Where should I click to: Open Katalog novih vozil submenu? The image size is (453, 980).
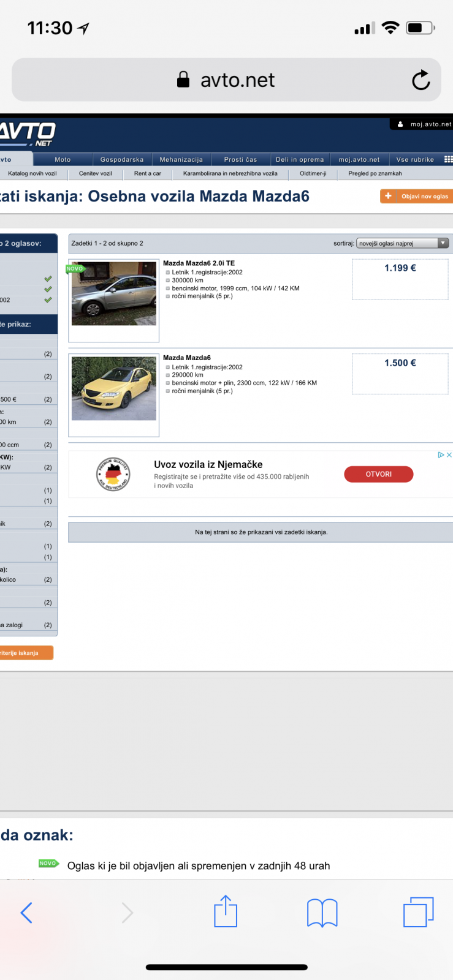(32, 173)
